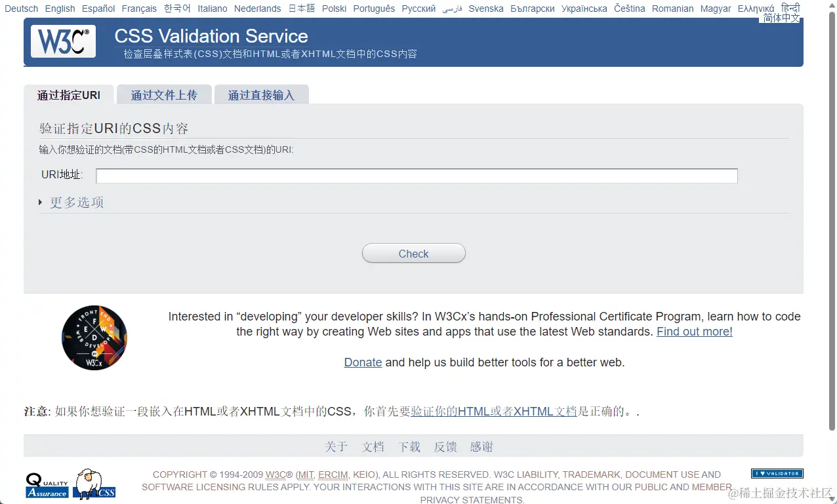Switch language to हिन्दी
The width and height of the screenshot is (837, 504).
790,7
